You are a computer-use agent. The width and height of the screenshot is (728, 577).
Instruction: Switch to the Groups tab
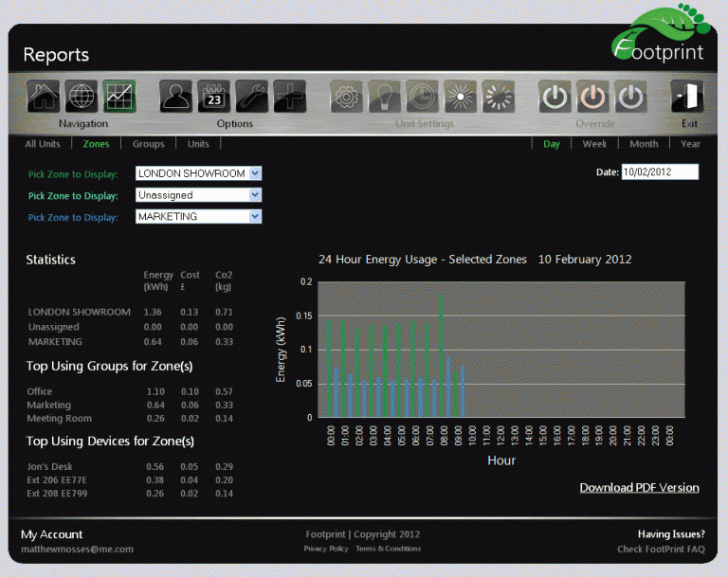(x=148, y=144)
